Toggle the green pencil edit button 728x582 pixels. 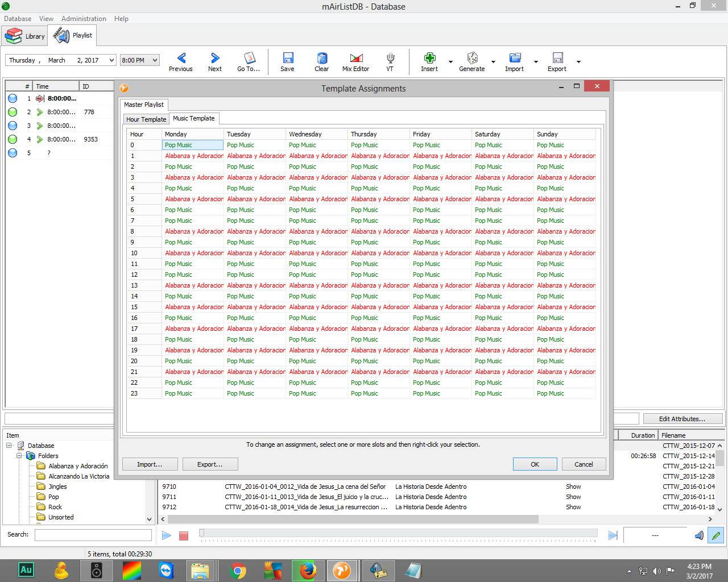(715, 535)
